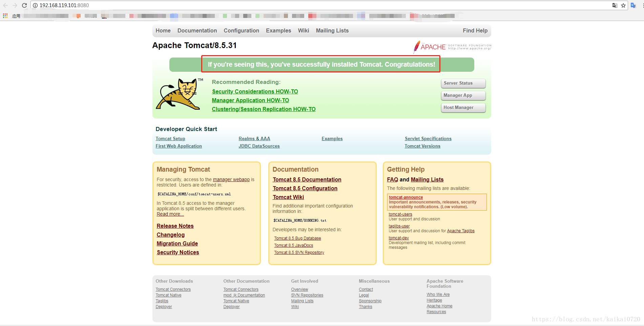Open the Configuration nav item
The width and height of the screenshot is (644, 326).
pos(241,30)
